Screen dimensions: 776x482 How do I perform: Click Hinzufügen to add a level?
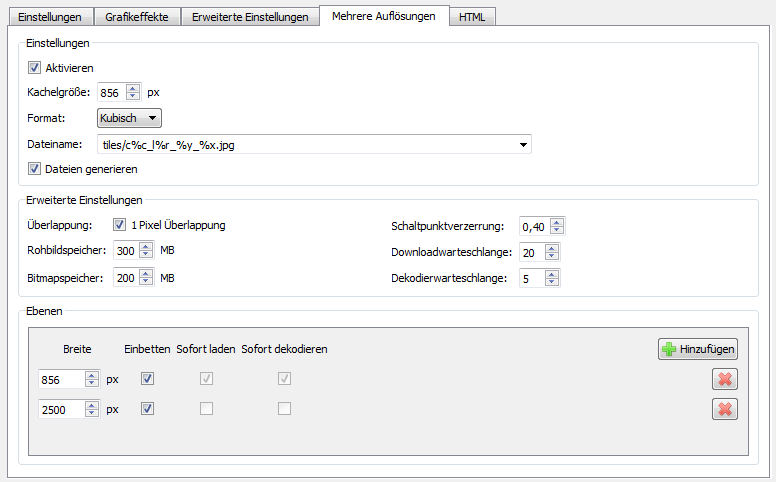[698, 349]
